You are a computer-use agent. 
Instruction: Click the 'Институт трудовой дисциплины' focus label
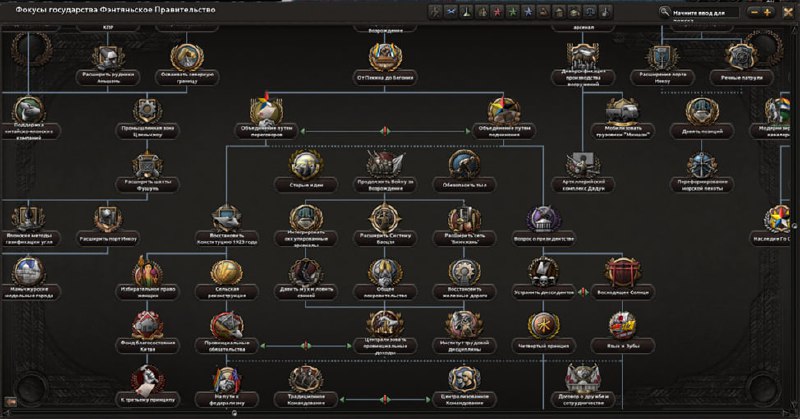point(464,346)
